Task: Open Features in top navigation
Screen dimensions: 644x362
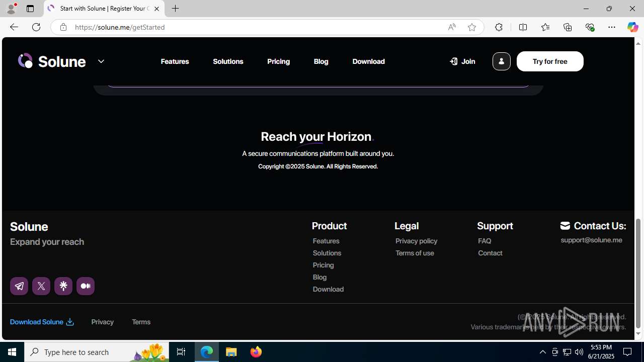Action: (x=175, y=61)
